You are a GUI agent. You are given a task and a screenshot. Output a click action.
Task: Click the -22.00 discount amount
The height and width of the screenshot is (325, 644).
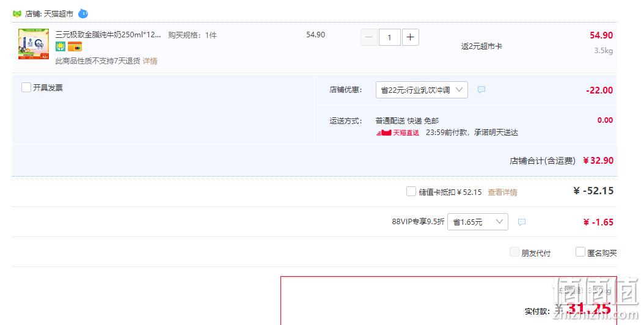click(599, 90)
